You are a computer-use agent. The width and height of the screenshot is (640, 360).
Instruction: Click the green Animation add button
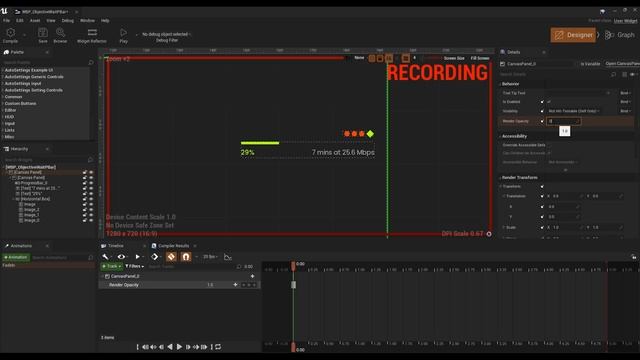tap(16, 257)
